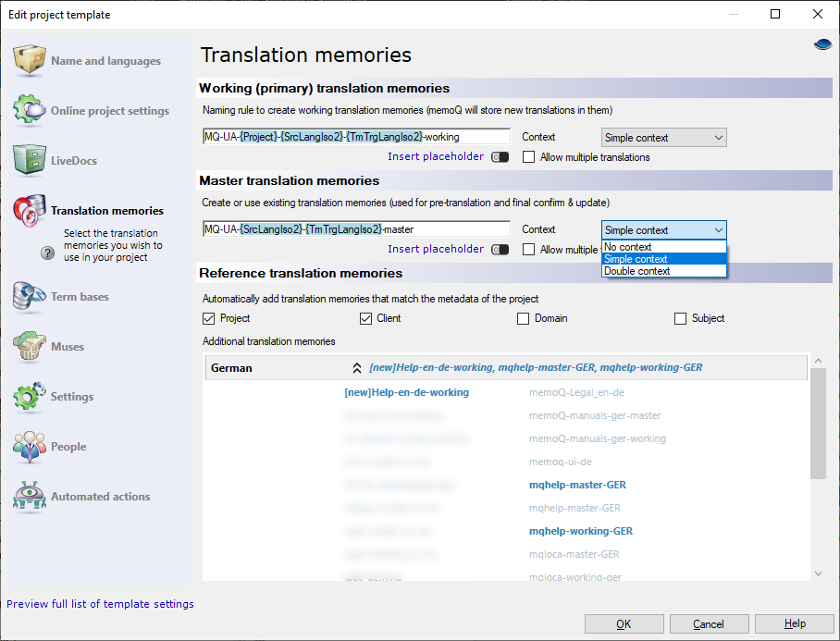Click working TM naming rule field
Image resolution: width=840 pixels, height=641 pixels.
click(356, 137)
